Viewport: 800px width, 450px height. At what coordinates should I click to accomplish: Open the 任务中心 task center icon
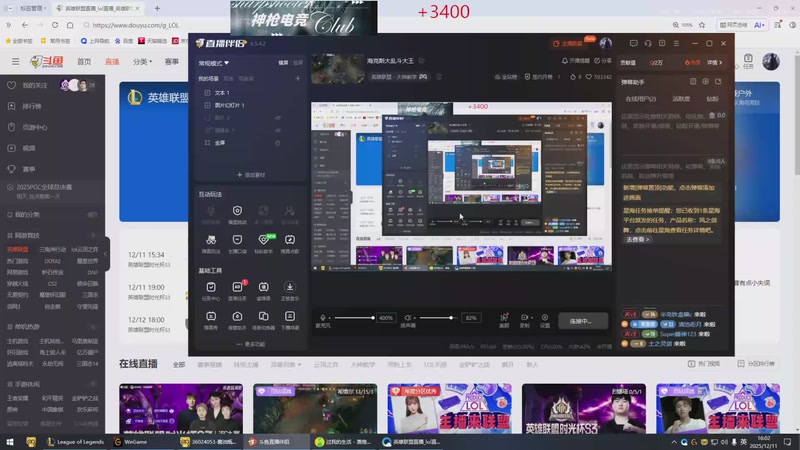click(211, 287)
